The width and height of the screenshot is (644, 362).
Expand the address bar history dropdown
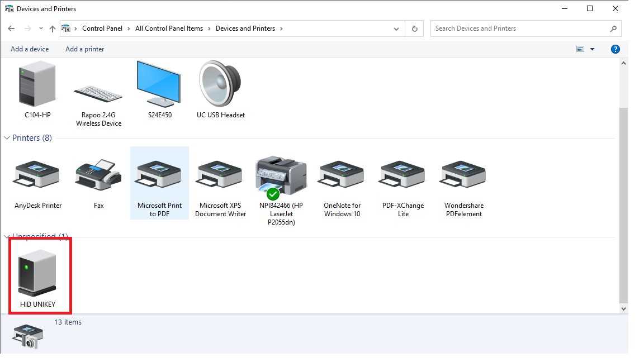coord(396,28)
